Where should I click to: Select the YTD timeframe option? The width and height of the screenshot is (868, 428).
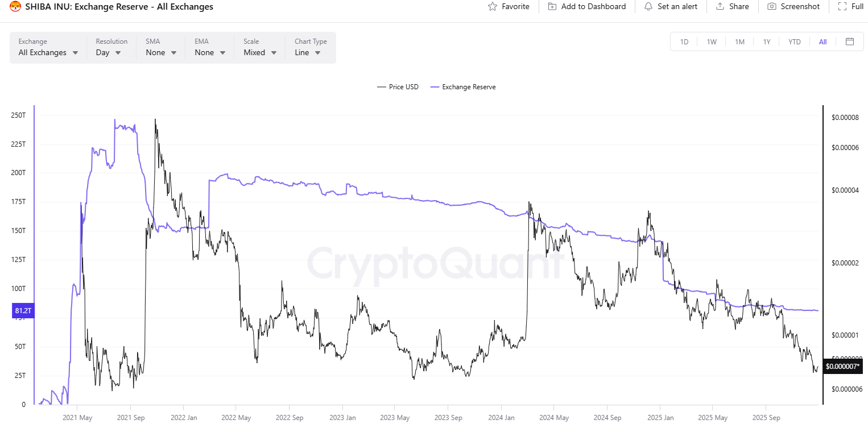point(794,41)
